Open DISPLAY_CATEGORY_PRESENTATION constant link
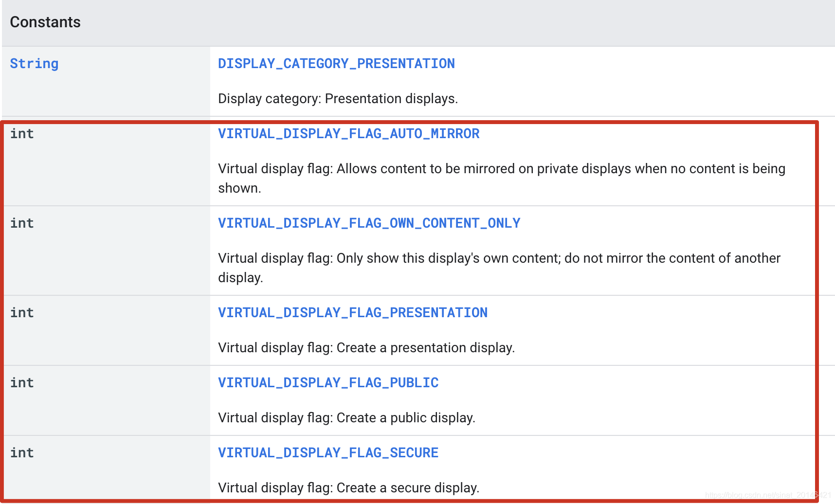The height and width of the screenshot is (504, 835). tap(336, 64)
